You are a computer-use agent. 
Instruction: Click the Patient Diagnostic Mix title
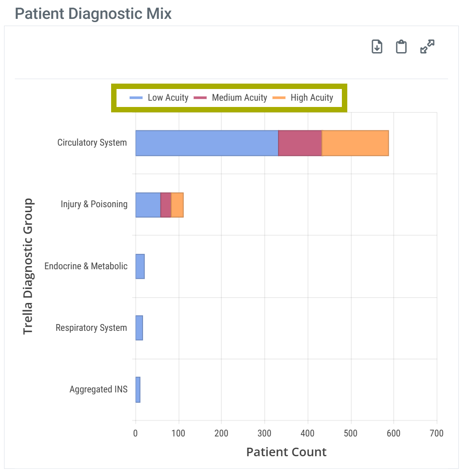pyautogui.click(x=94, y=13)
